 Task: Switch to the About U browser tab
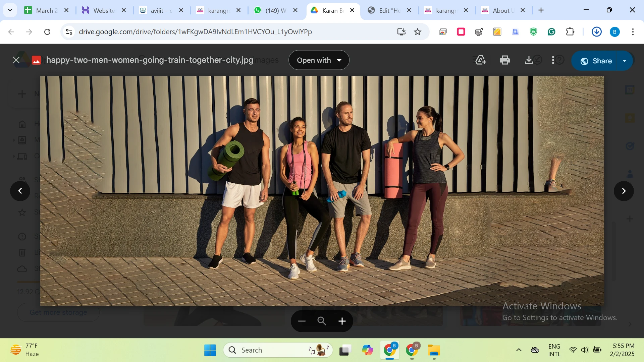tap(502, 10)
